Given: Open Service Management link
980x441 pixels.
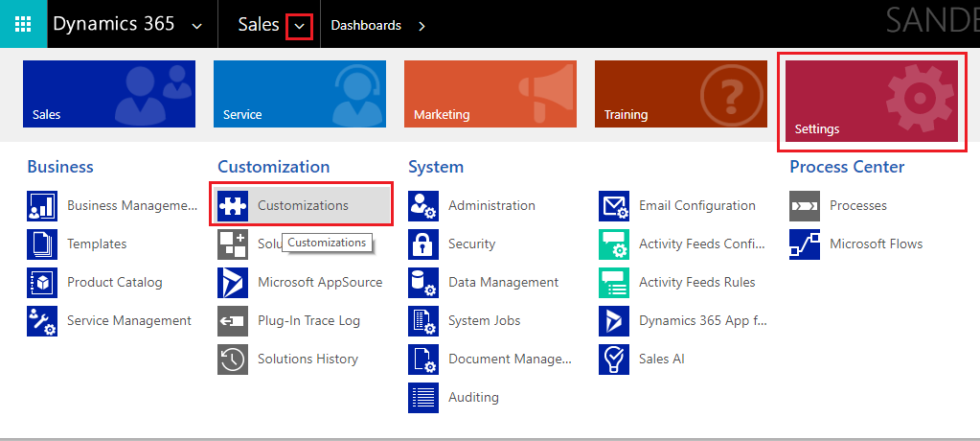Looking at the screenshot, I should tap(129, 320).
